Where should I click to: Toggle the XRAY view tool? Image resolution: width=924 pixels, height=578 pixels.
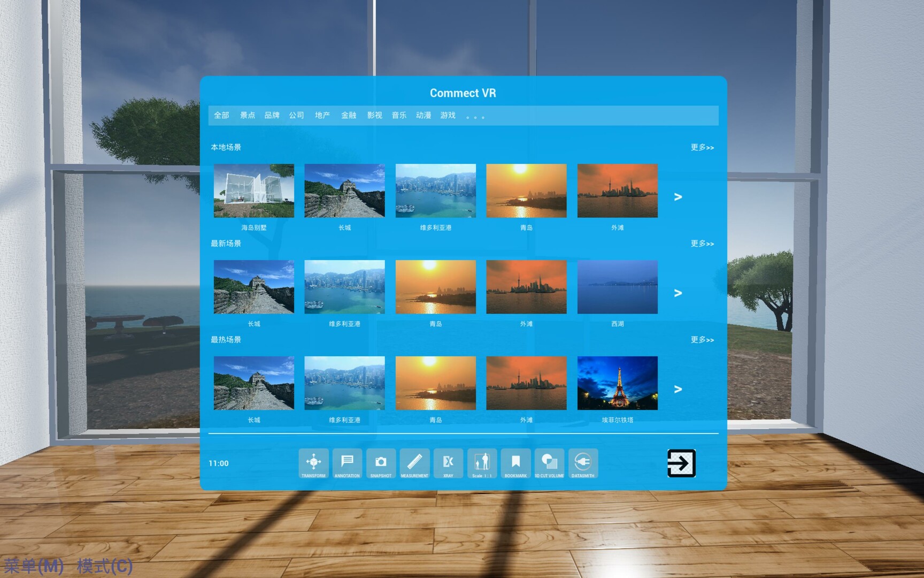point(448,463)
